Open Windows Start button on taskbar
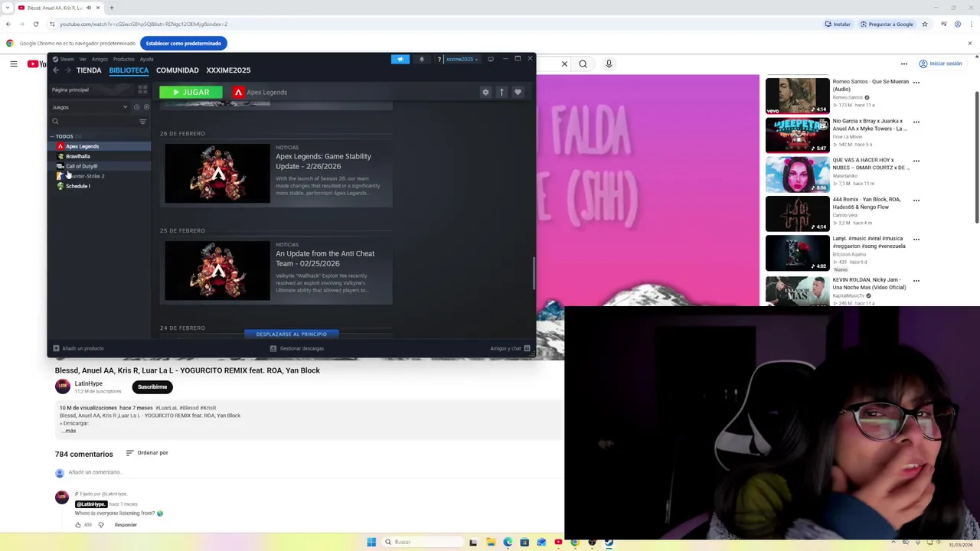Image resolution: width=980 pixels, height=551 pixels. coord(371,542)
